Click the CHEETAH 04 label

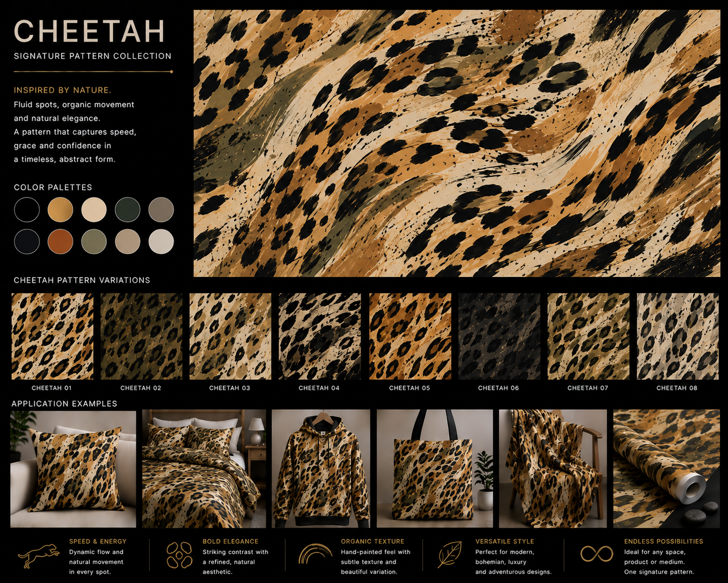(x=319, y=388)
